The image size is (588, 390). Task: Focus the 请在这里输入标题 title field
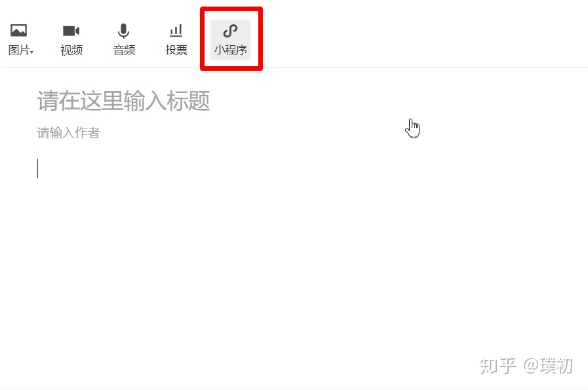(x=123, y=100)
